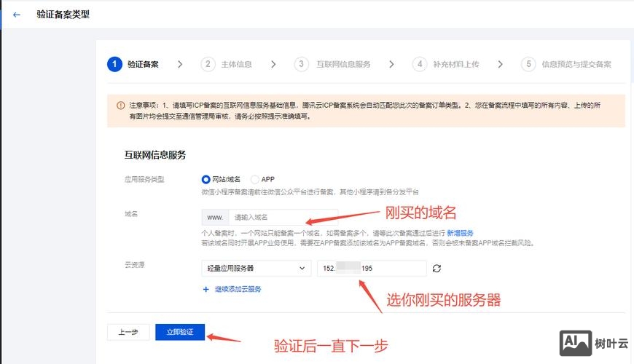Screen dimensions: 634x364
Task: Click the 域名 field label
Action: [131, 214]
